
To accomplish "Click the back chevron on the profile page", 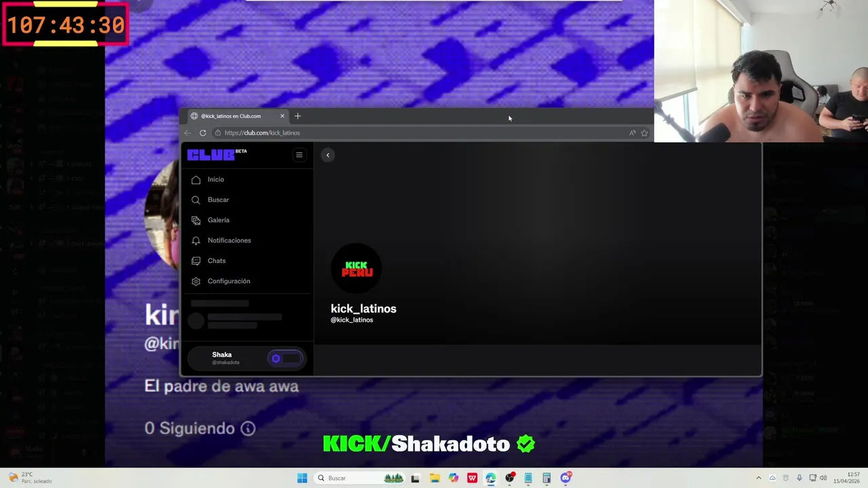I will [x=328, y=155].
